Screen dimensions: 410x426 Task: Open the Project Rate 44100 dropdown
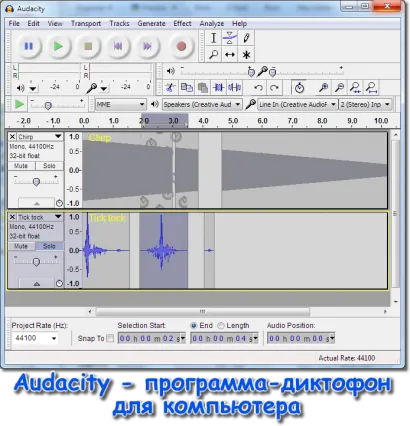coord(35,338)
